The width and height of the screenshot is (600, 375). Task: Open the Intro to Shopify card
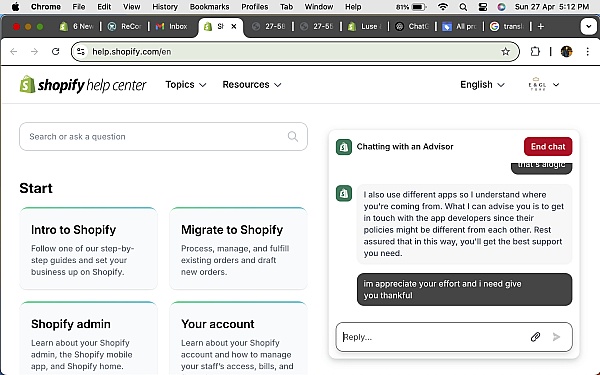tap(88, 248)
